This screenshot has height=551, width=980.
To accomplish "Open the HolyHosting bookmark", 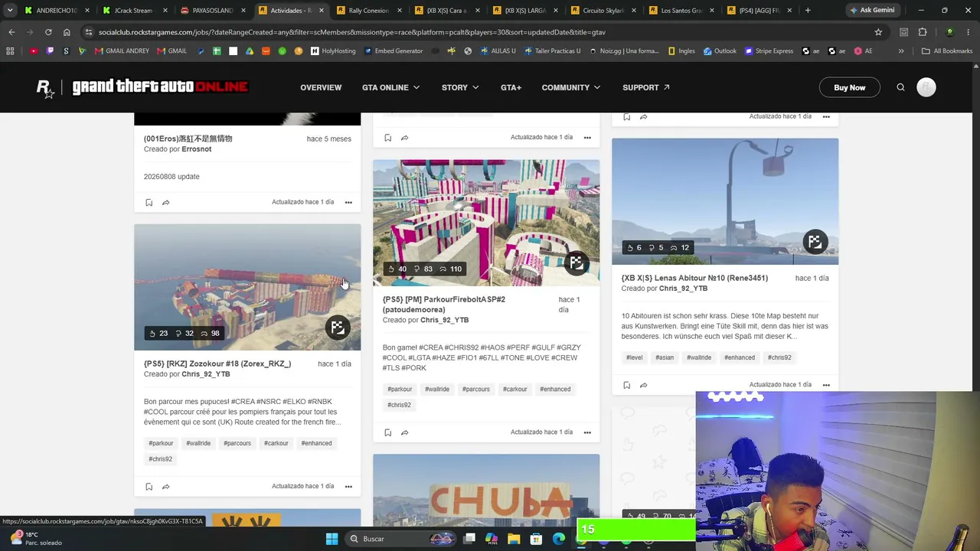I will coord(333,51).
